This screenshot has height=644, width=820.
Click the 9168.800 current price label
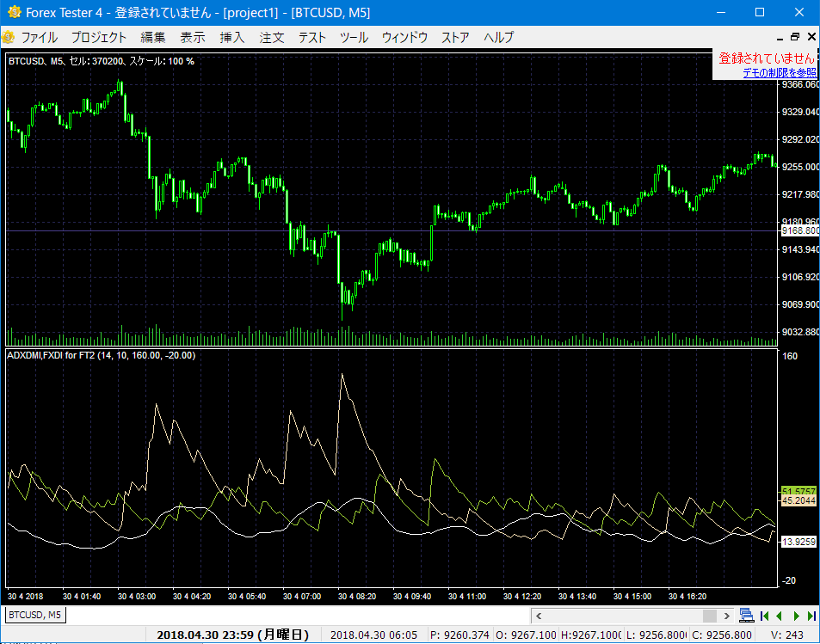[799, 230]
